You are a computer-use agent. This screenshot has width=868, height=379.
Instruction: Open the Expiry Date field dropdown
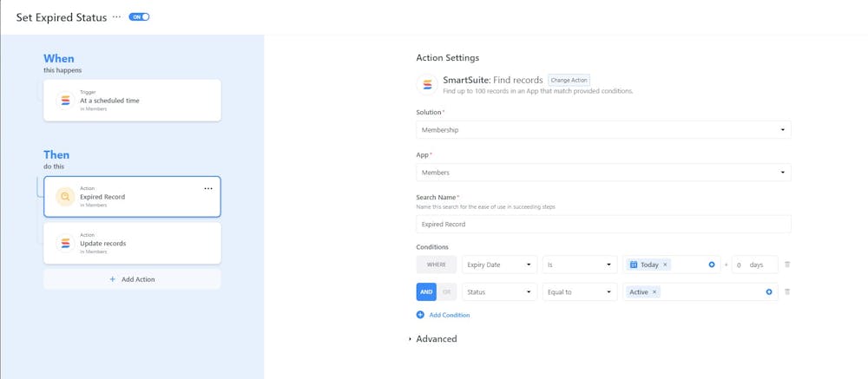click(x=499, y=265)
